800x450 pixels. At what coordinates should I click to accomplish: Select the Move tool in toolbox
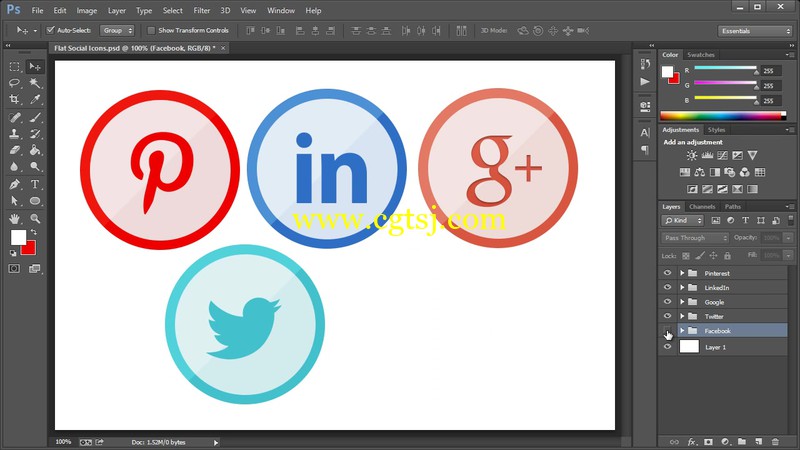pyautogui.click(x=35, y=67)
